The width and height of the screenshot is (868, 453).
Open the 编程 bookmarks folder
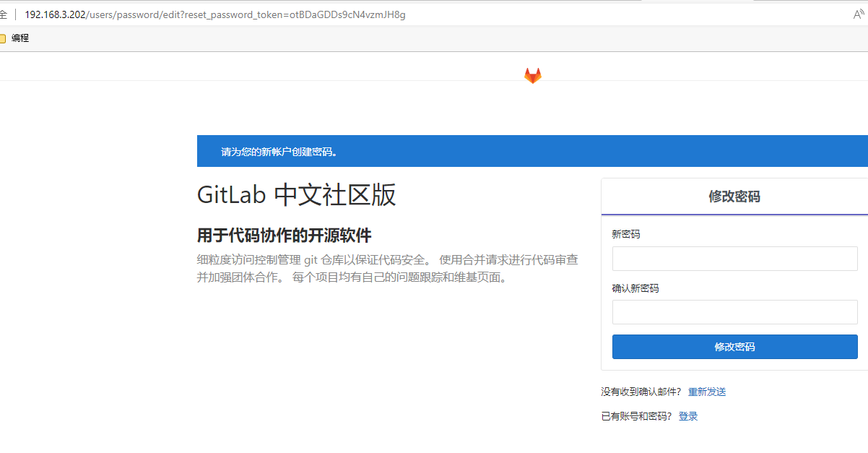tap(14, 38)
